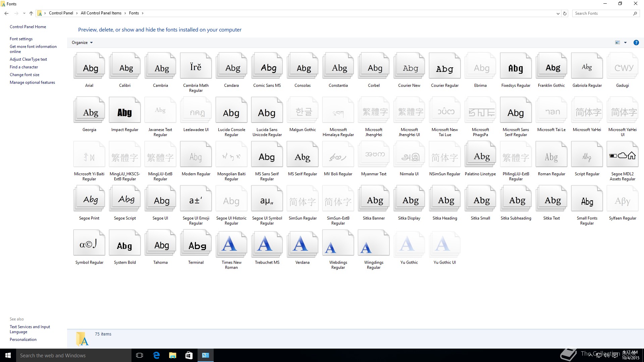Select the Lucida Console Regular font
The width and height of the screenshot is (644, 362).
point(231,110)
